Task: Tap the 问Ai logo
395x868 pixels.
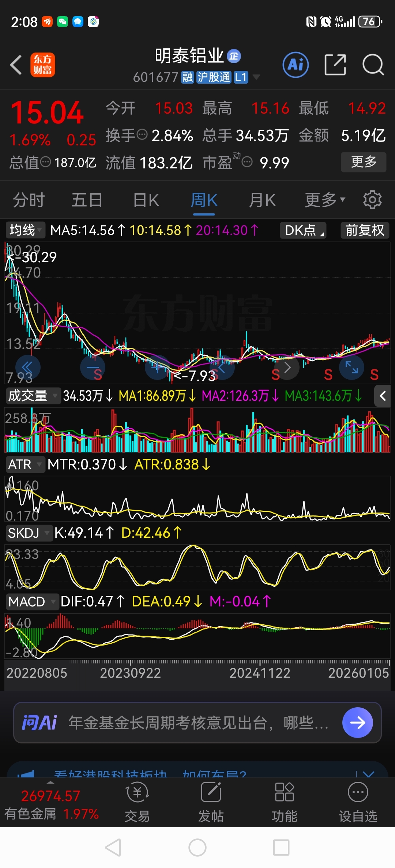Action: (x=39, y=722)
